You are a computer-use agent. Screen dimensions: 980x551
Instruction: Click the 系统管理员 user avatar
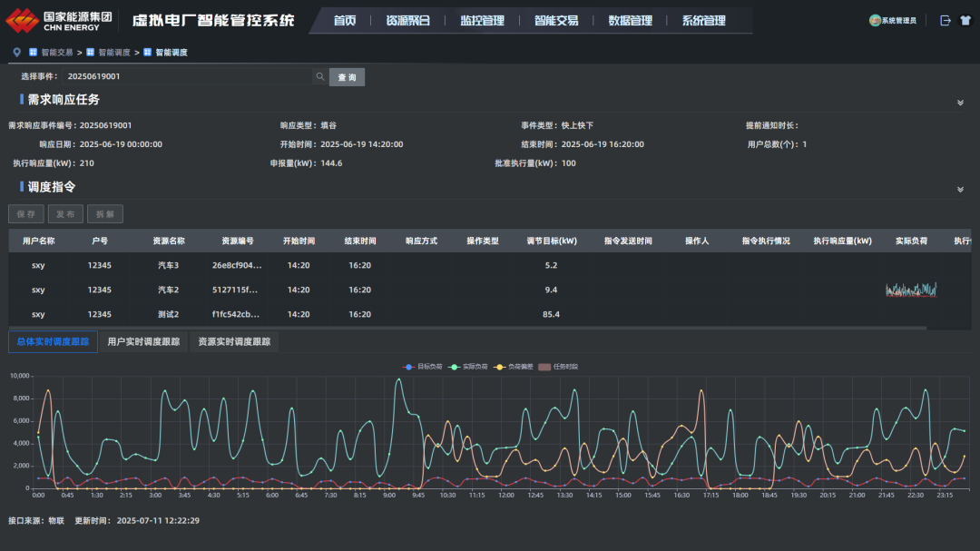875,20
